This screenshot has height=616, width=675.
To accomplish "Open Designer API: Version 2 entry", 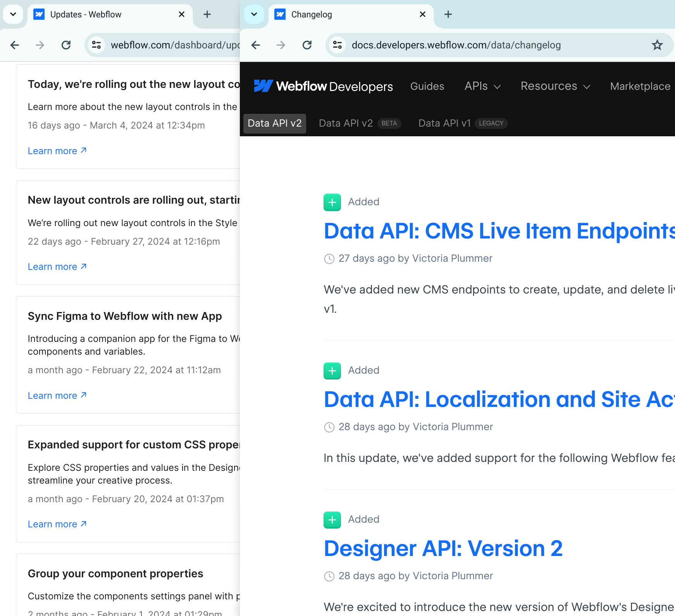I will [x=443, y=549].
